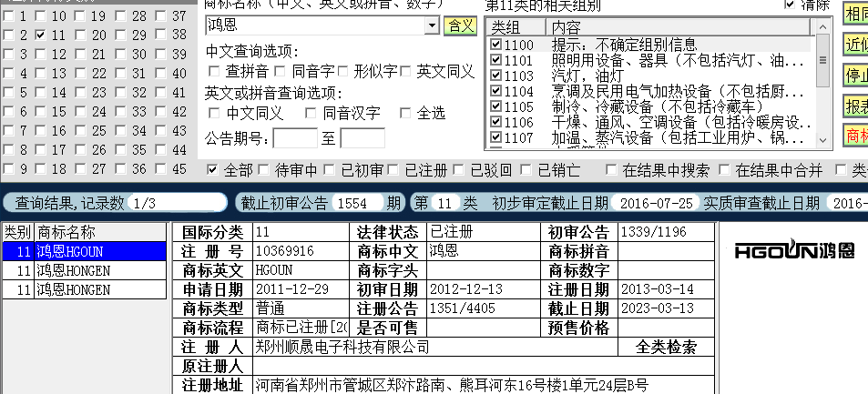Click scroll down arrow of group list
868x394 pixels.
click(822, 140)
